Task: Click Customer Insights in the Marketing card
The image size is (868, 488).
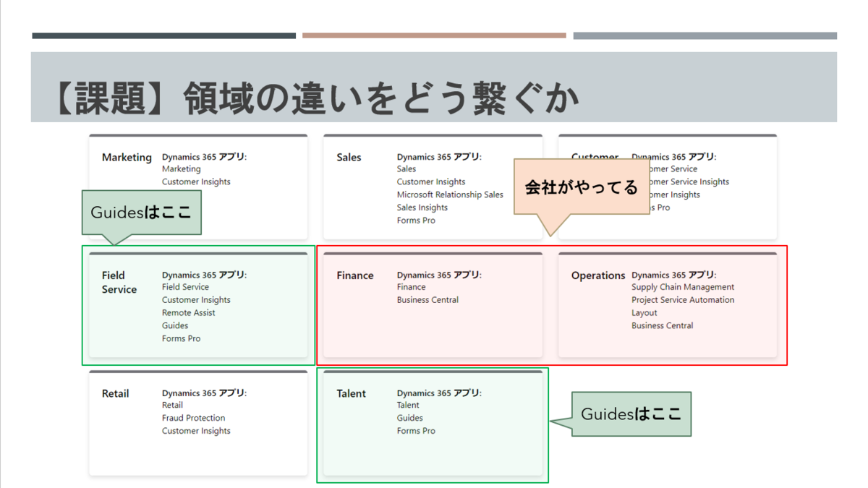Action: (x=196, y=182)
